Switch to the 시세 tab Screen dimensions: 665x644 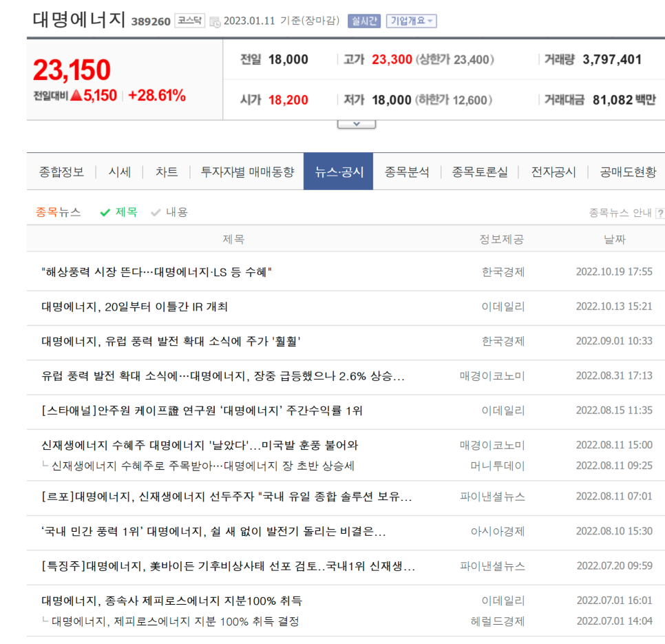click(x=120, y=172)
